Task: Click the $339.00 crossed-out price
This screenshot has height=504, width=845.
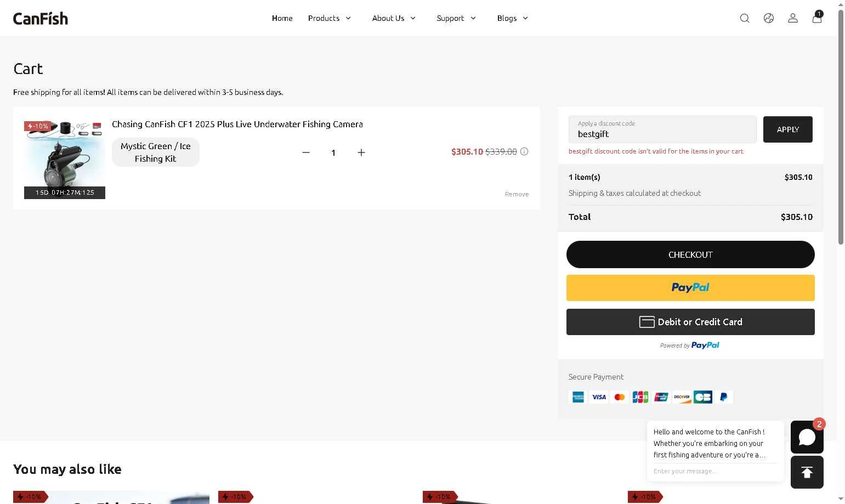Action: [501, 151]
